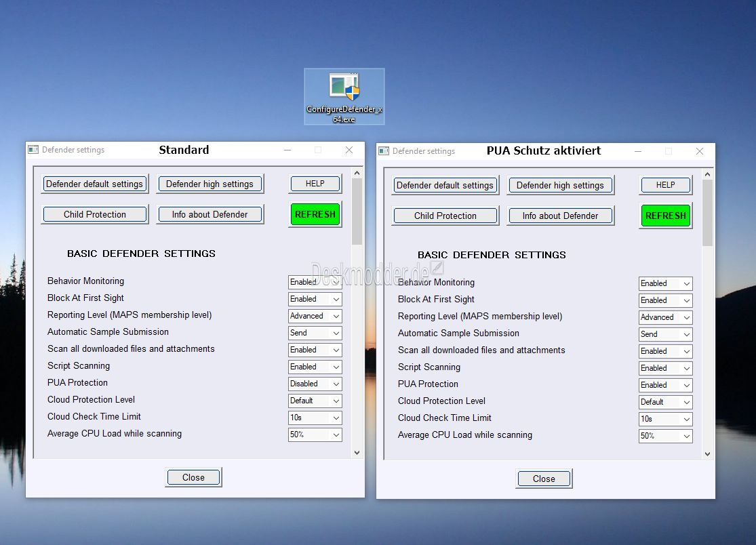Open Automatic Sample Submission dropdown in PUA Schutz window

[665, 334]
